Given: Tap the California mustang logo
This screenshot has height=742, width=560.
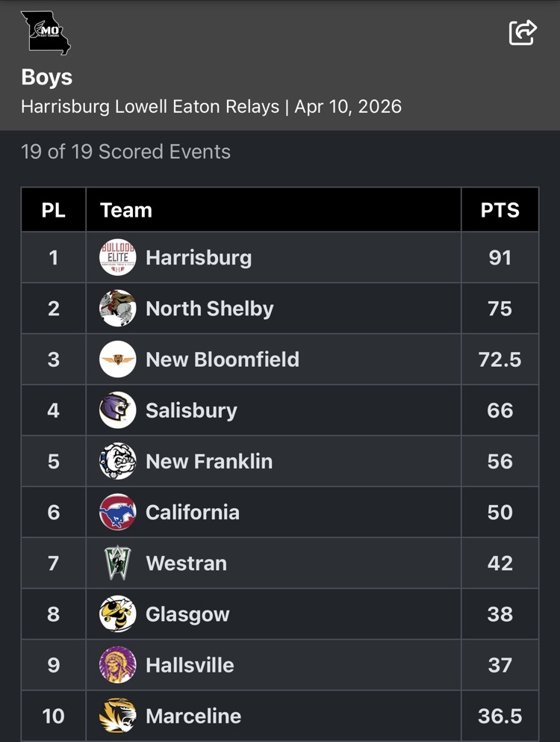Looking at the screenshot, I should (118, 513).
